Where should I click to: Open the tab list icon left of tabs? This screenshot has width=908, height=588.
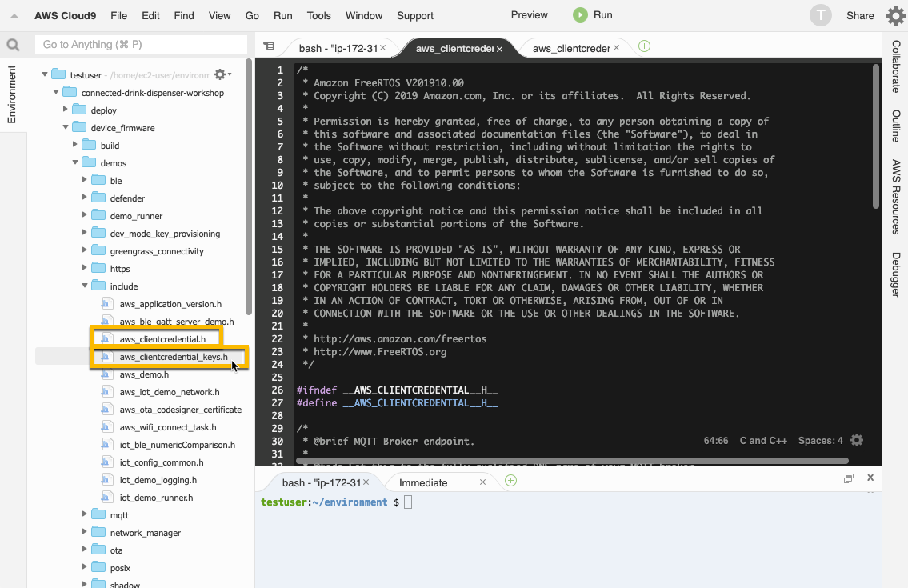[270, 46]
